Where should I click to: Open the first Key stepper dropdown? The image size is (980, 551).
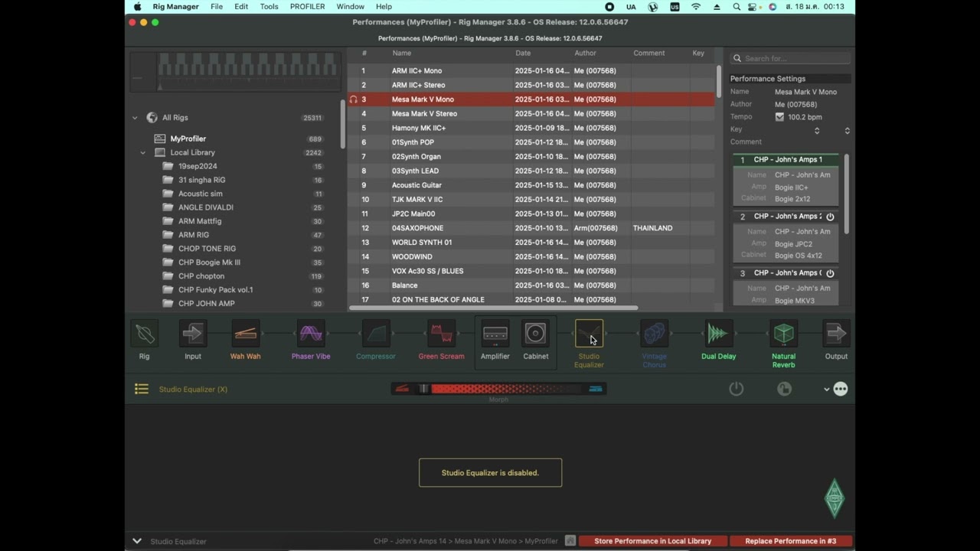tap(817, 131)
